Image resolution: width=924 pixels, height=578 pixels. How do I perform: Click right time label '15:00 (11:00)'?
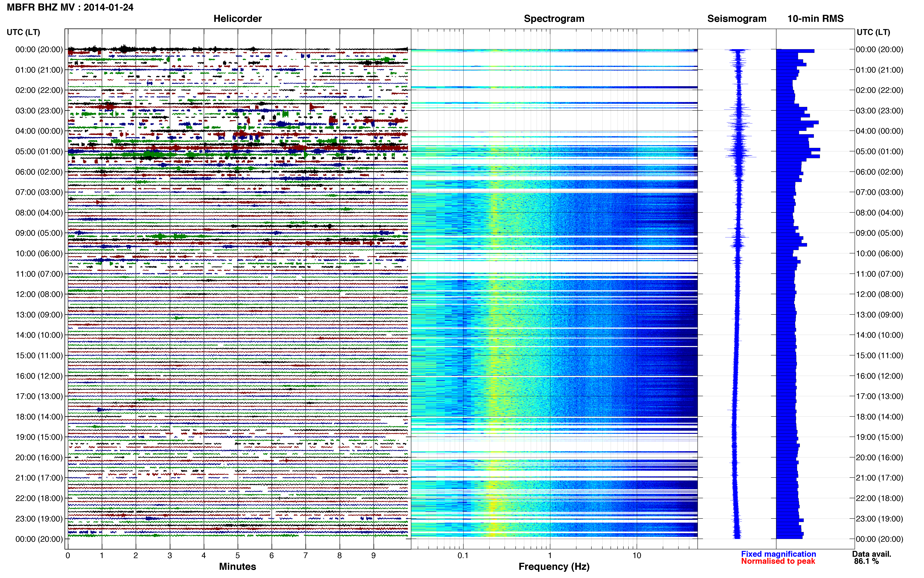click(879, 355)
